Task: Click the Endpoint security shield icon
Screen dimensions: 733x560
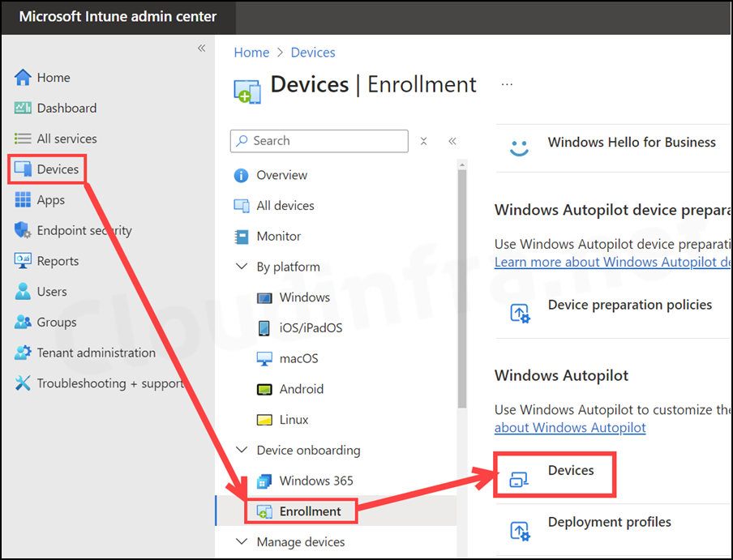Action: pyautogui.click(x=23, y=230)
